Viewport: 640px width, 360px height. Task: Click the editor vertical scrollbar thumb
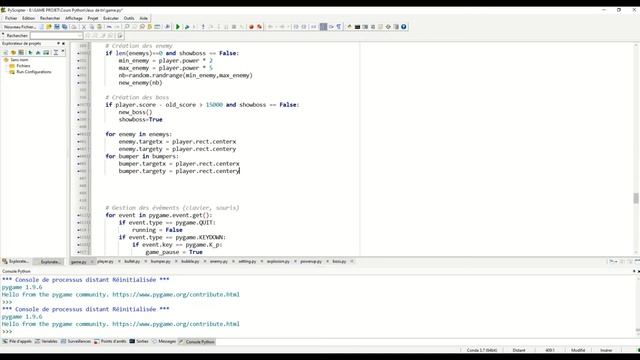click(x=636, y=198)
